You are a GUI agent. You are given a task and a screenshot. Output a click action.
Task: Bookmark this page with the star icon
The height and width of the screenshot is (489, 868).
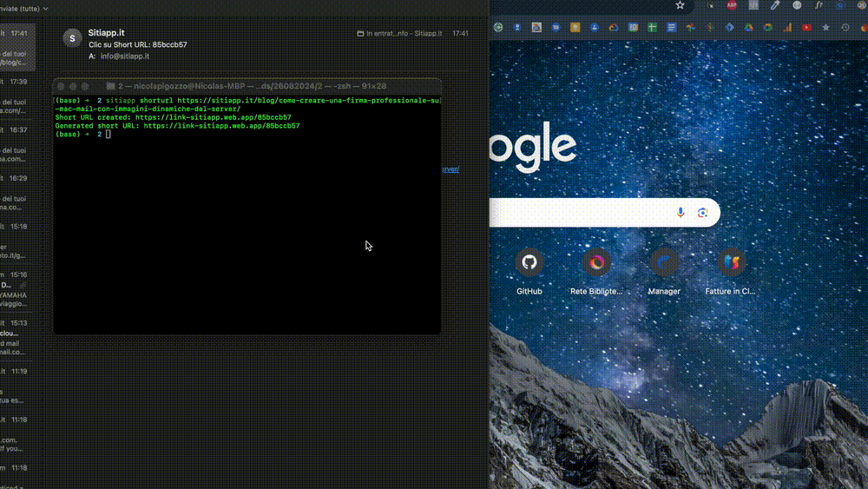680,5
